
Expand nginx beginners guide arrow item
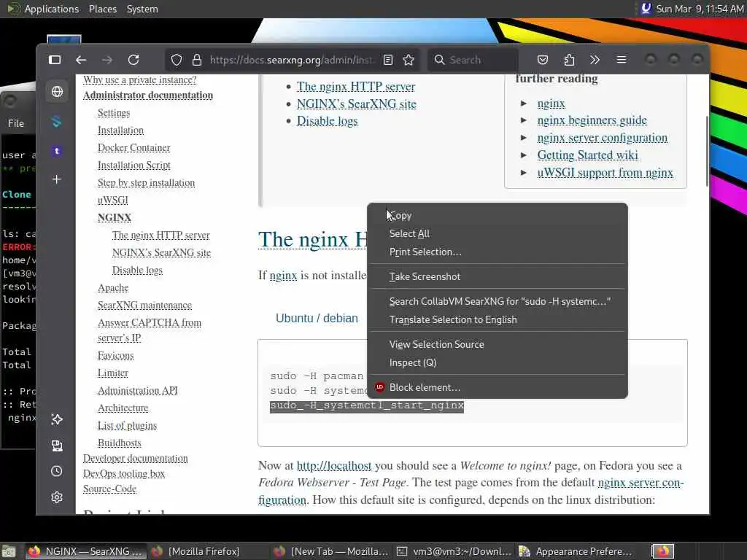point(524,120)
